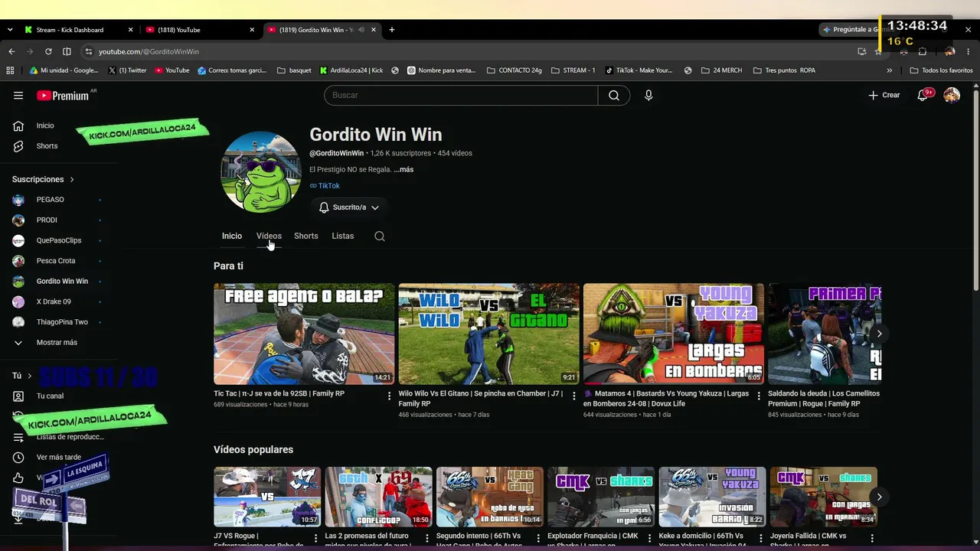This screenshot has width=980, height=551.
Task: Show next videos in Para ti row
Action: tap(879, 334)
